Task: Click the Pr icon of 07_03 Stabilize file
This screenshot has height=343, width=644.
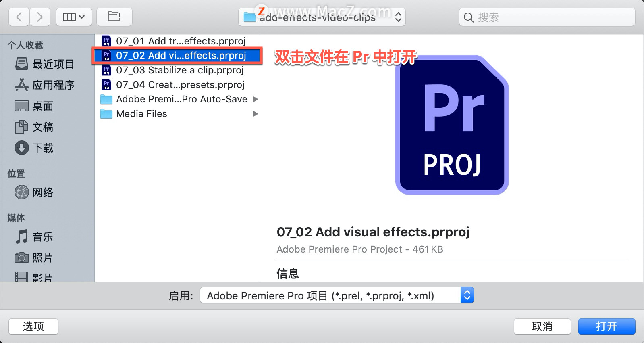Action: (106, 70)
